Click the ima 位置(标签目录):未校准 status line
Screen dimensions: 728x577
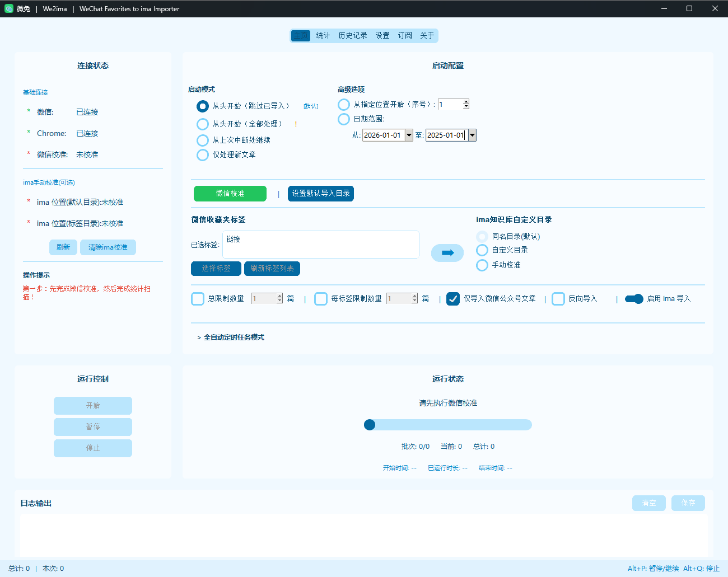point(80,224)
